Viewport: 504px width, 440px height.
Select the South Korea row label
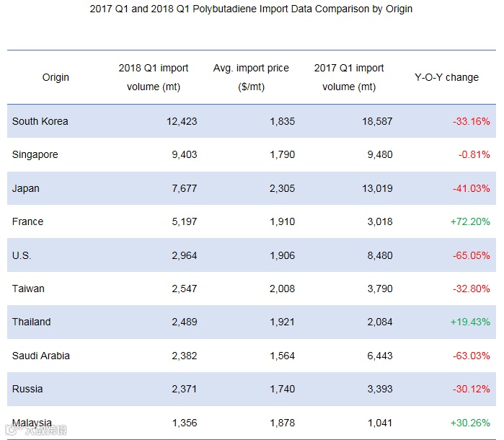click(x=40, y=121)
